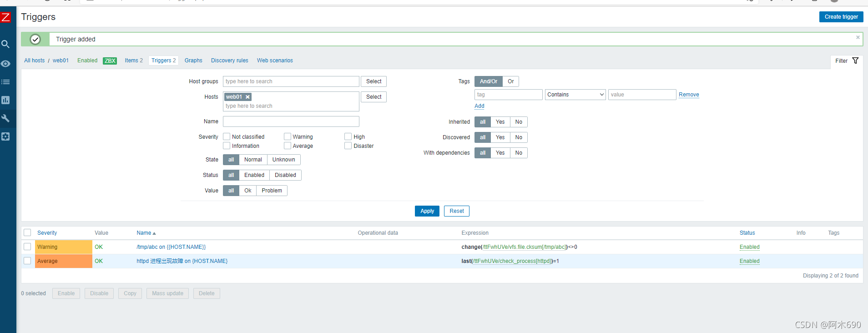Apply the trigger filter

(427, 211)
